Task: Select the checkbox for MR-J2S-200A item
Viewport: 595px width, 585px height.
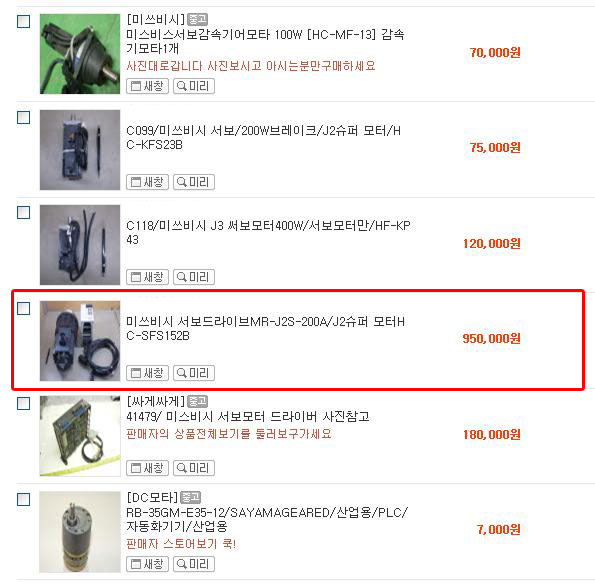Action: pyautogui.click(x=24, y=308)
